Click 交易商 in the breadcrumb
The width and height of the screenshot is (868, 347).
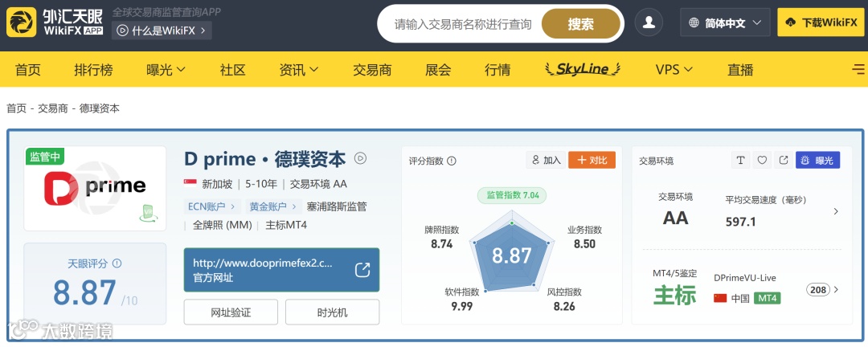pyautogui.click(x=52, y=108)
